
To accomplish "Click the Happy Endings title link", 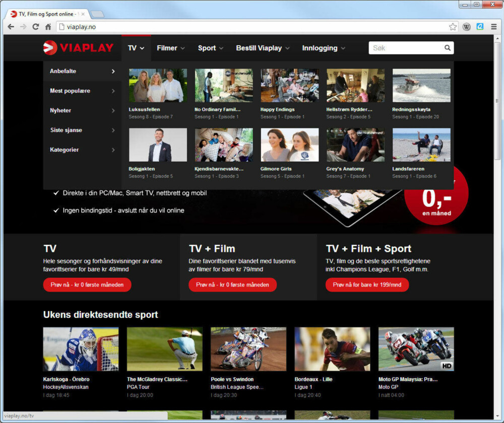I will (x=277, y=109).
